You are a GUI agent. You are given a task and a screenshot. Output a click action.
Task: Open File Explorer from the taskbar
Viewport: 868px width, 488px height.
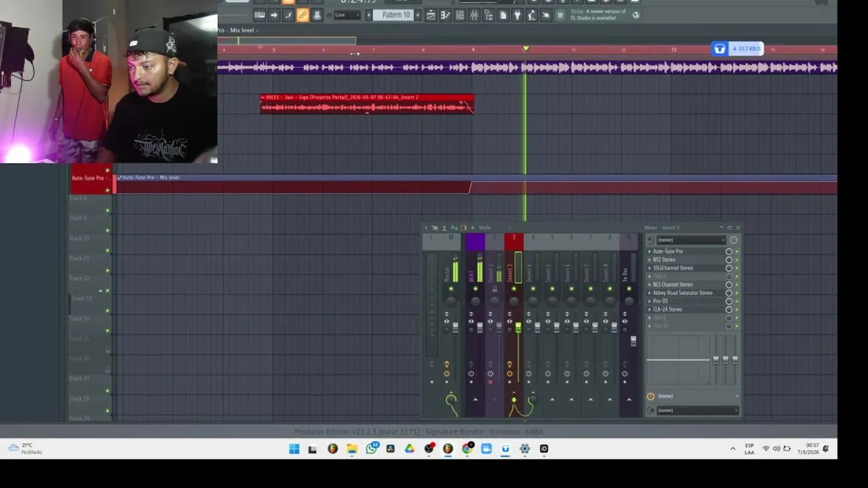pyautogui.click(x=352, y=449)
